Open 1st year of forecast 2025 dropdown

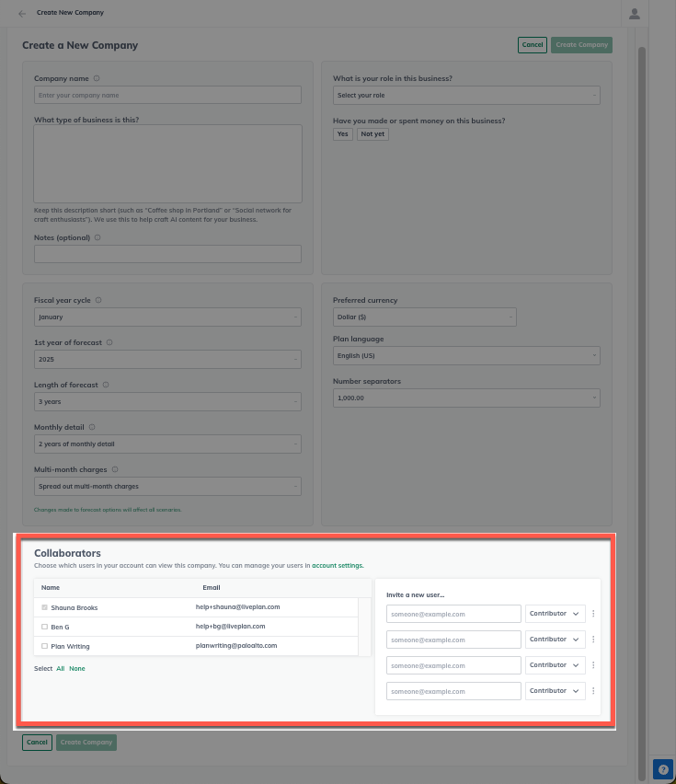(x=167, y=360)
